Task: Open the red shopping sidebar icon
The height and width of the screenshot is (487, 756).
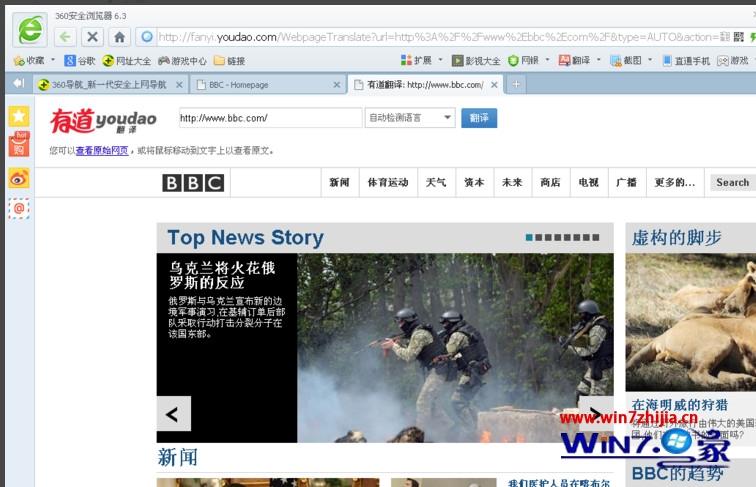Action: pos(19,144)
